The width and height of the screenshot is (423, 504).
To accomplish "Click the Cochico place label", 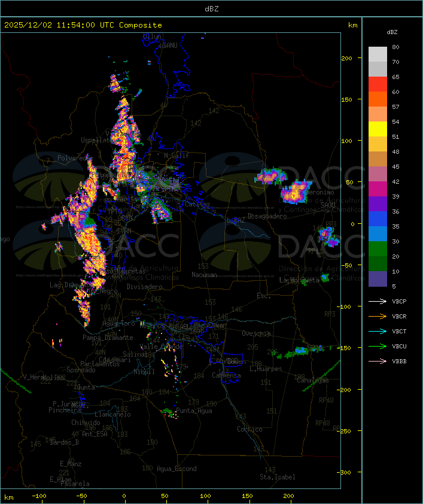I will [249, 429].
